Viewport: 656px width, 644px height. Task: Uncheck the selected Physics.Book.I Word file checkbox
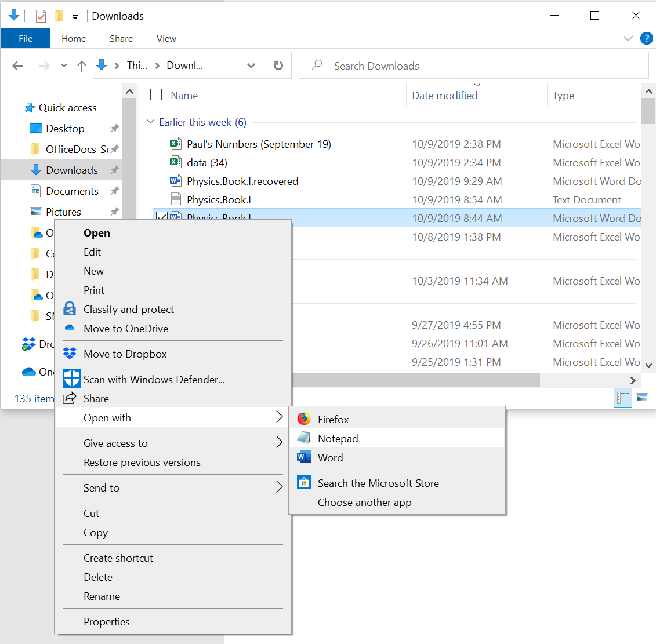161,217
